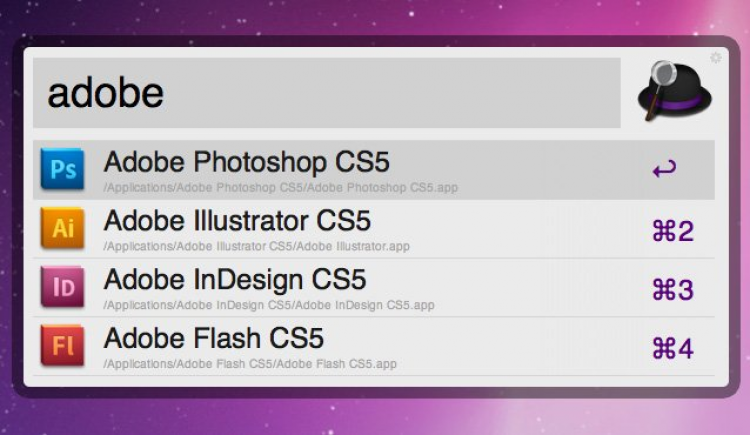Click the Flash CS5 application path text

click(250, 364)
